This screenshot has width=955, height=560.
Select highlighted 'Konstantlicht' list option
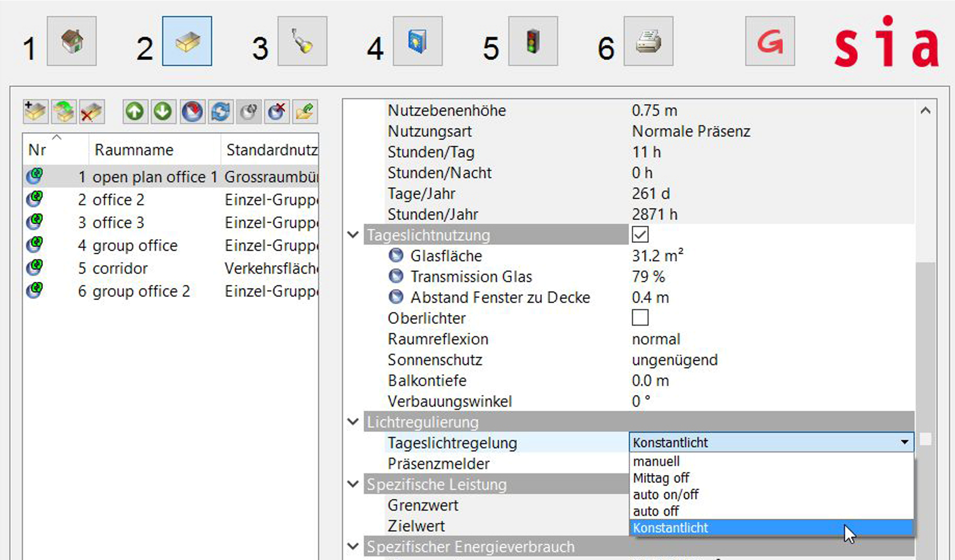coord(772,528)
